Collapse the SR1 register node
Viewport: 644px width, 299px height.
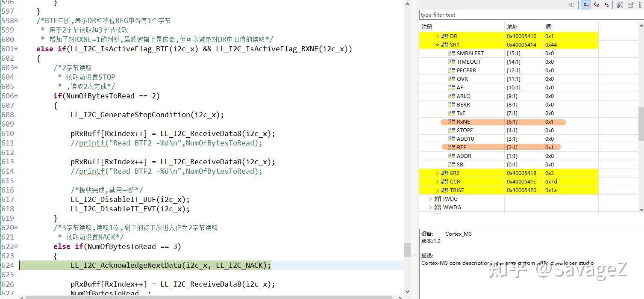pos(437,44)
